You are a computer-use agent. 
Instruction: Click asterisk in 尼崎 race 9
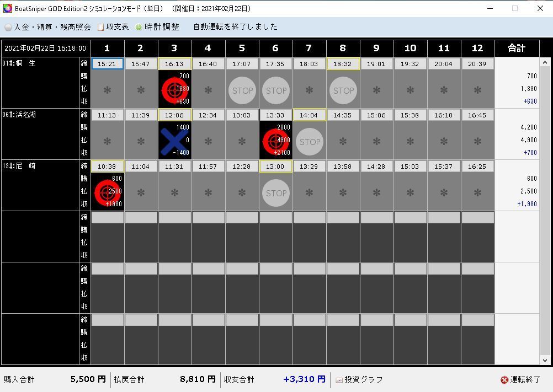[376, 193]
